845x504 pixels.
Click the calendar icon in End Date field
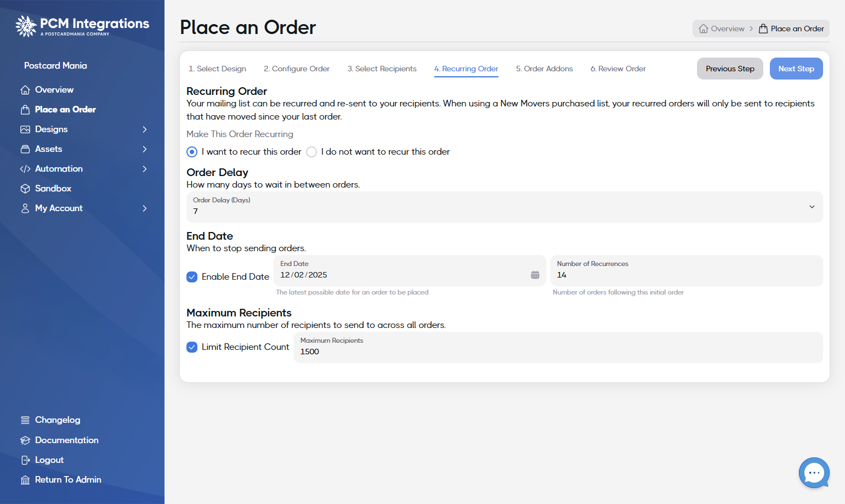click(x=535, y=275)
